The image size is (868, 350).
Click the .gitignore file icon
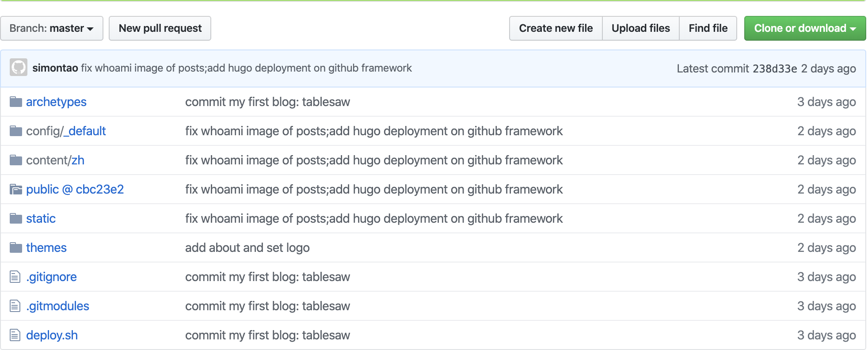point(15,277)
